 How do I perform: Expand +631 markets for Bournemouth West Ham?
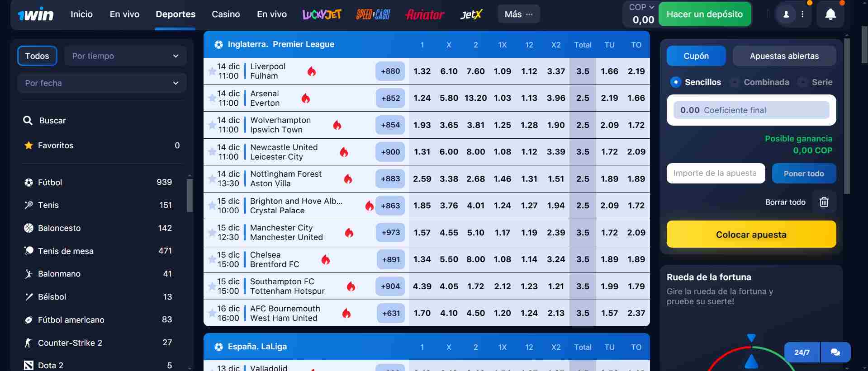tap(391, 313)
